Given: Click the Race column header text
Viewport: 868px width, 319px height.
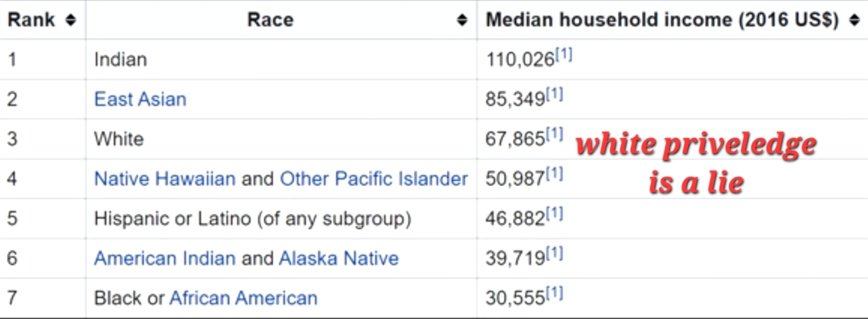Looking at the screenshot, I should click(270, 20).
